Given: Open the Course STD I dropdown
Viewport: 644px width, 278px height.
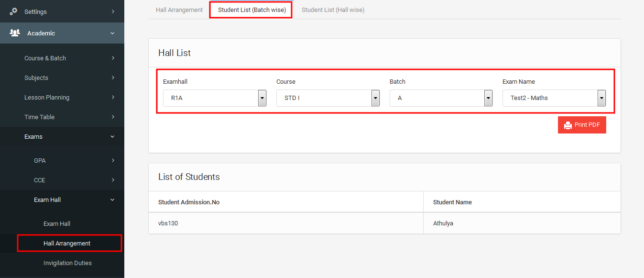Looking at the screenshot, I should point(328,98).
